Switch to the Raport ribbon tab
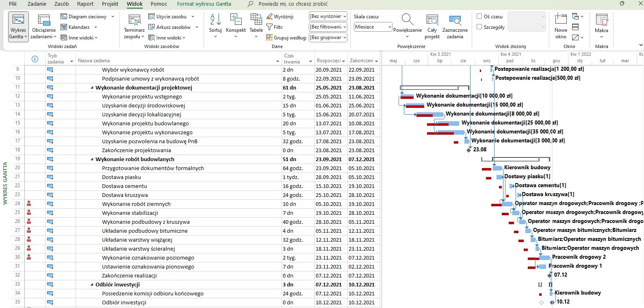644x308 pixels. point(85,4)
